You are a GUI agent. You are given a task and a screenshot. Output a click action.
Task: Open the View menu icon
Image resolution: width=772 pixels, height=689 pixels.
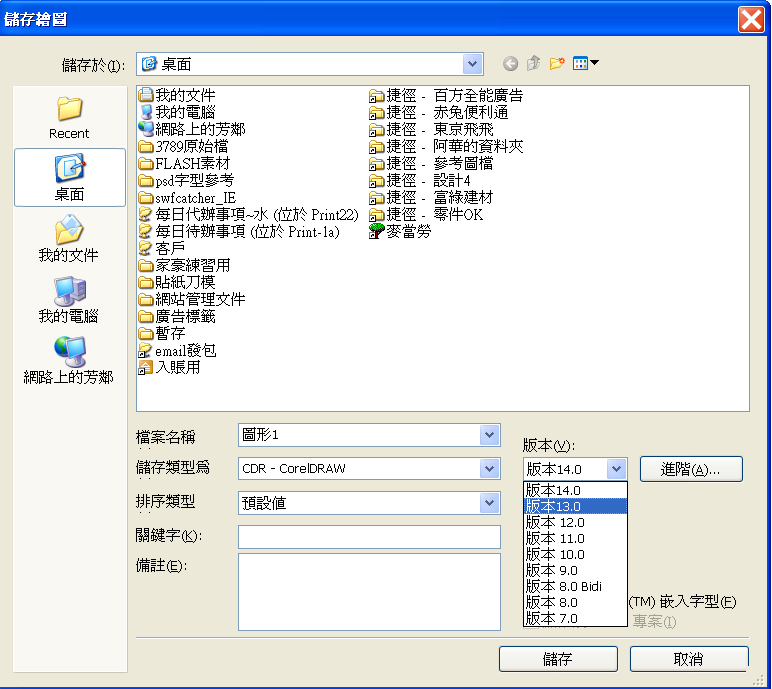(585, 64)
